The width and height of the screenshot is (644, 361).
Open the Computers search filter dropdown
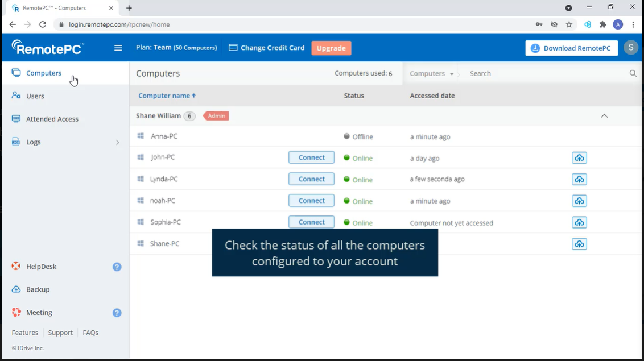click(431, 74)
